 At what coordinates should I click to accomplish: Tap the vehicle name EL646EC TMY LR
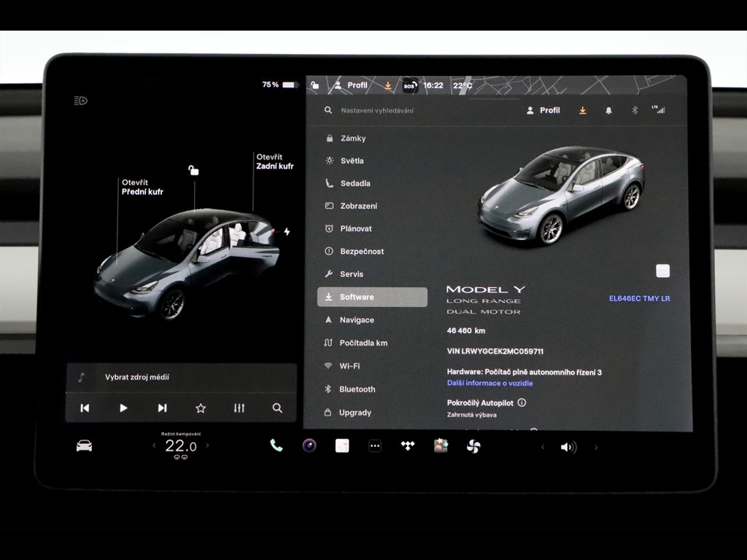639,298
